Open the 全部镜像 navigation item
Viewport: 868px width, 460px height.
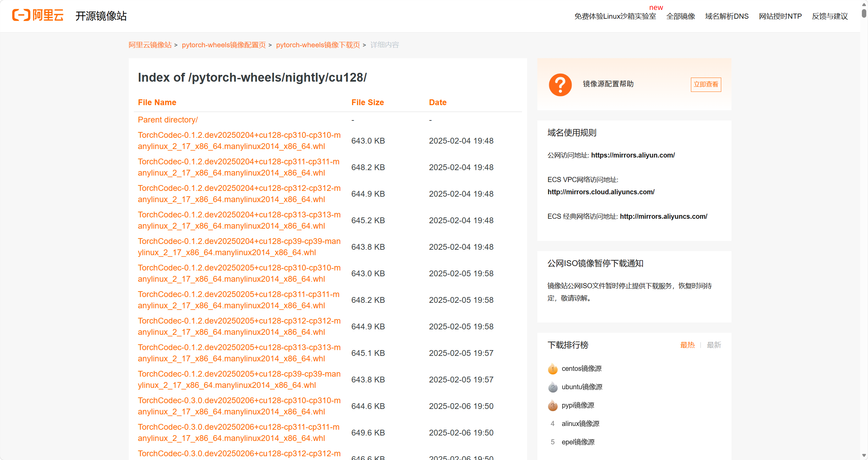pos(680,16)
